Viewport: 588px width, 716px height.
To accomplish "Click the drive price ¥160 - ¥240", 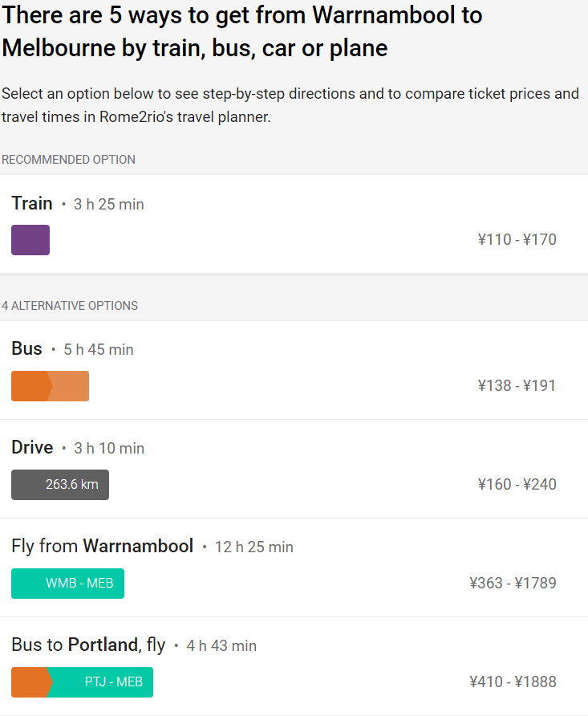I will (517, 485).
